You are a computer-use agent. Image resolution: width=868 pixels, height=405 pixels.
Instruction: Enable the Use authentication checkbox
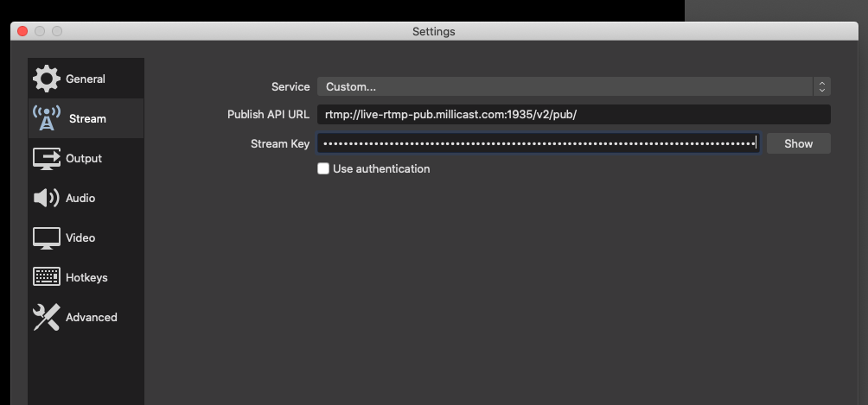[323, 168]
